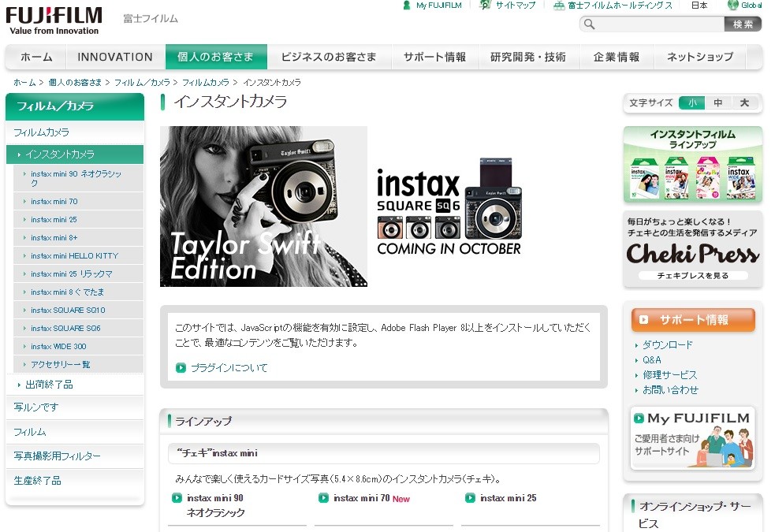Select small text size 小
The height and width of the screenshot is (532, 775).
click(691, 103)
